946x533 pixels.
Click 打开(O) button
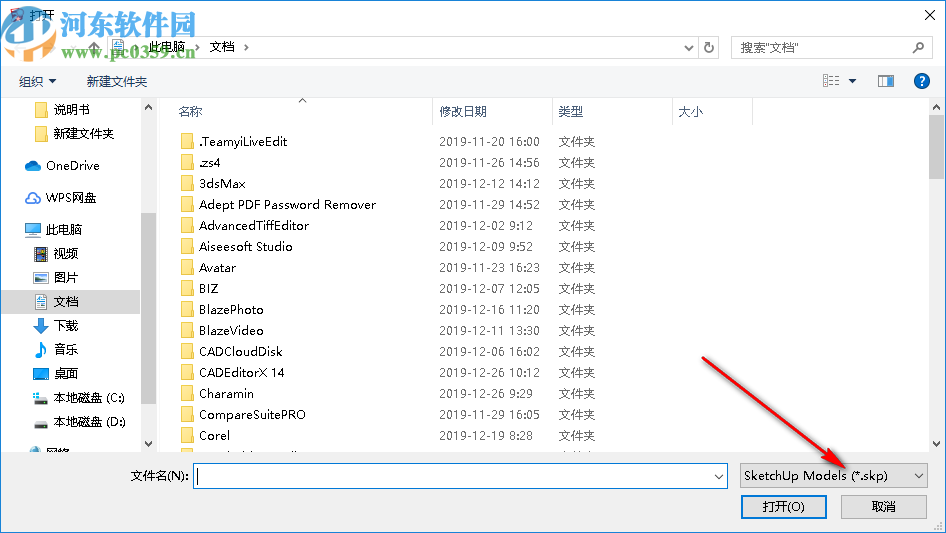pos(784,506)
